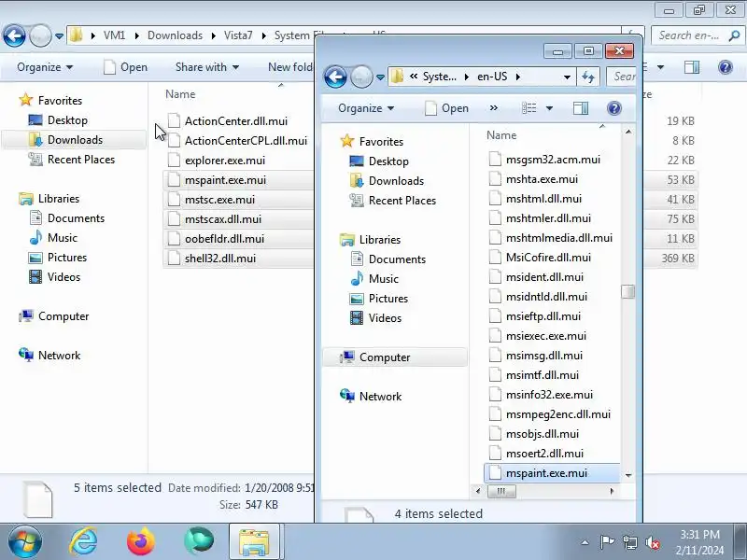Toggle preview pane in rear window
Screen dimensions: 747x560
pyautogui.click(x=692, y=67)
